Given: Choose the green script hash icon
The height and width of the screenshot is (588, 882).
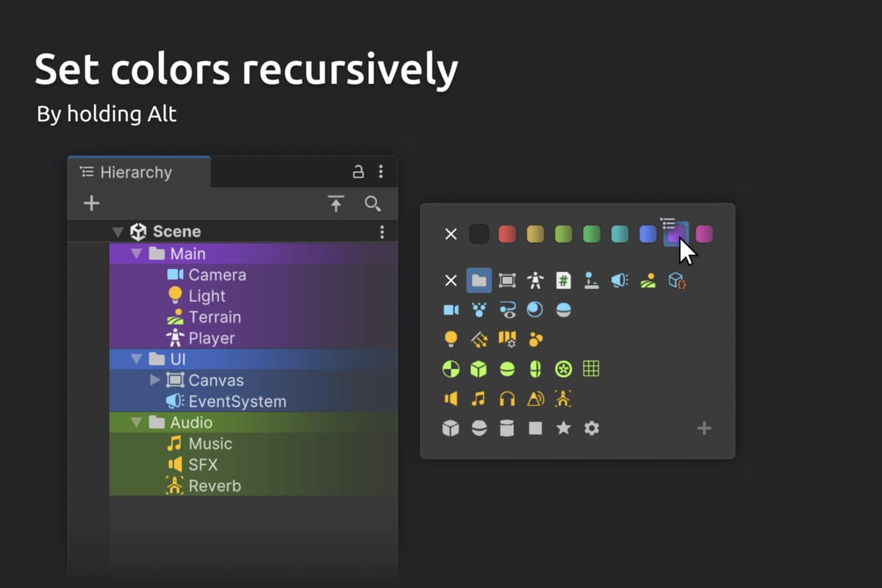Looking at the screenshot, I should (563, 280).
